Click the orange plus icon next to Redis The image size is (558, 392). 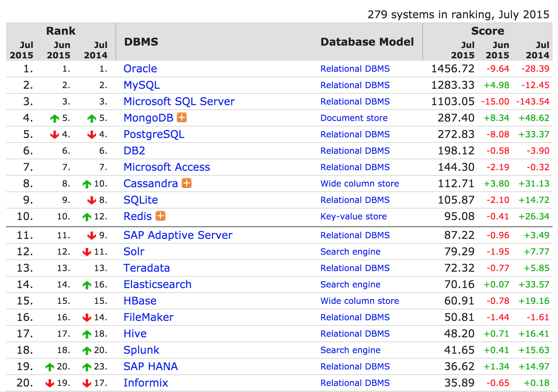(x=160, y=216)
